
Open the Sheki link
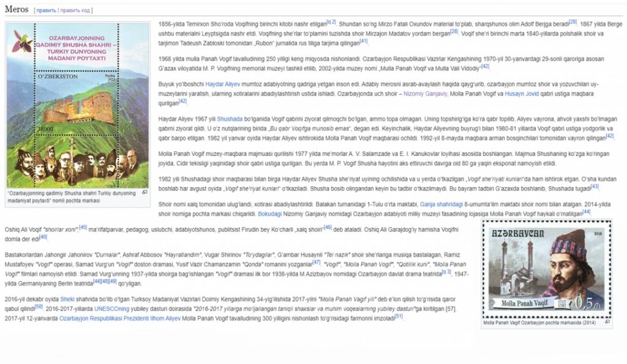pyautogui.click(x=67, y=299)
